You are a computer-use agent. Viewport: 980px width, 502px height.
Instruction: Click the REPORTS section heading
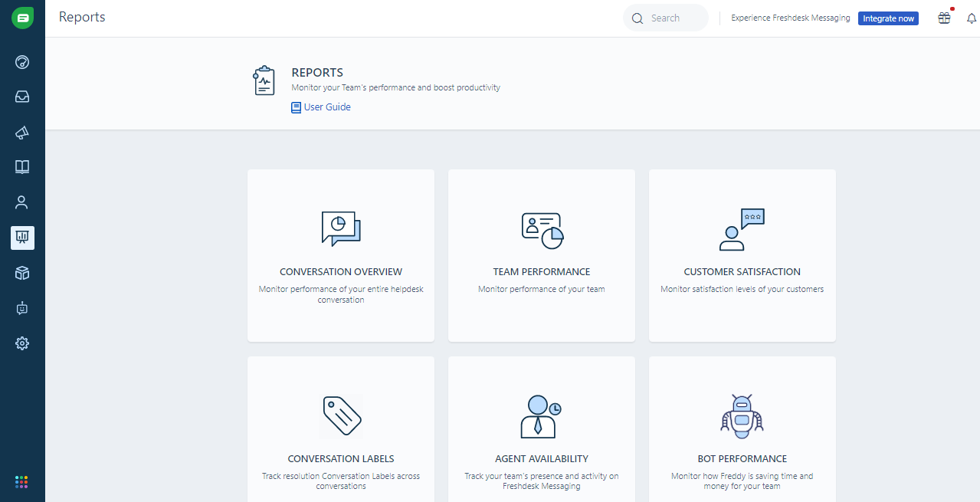click(317, 73)
